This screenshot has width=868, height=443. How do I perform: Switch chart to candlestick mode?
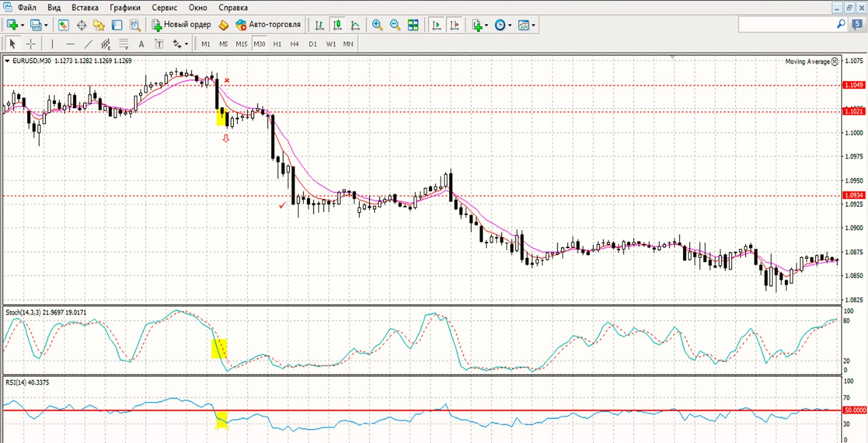click(x=337, y=25)
